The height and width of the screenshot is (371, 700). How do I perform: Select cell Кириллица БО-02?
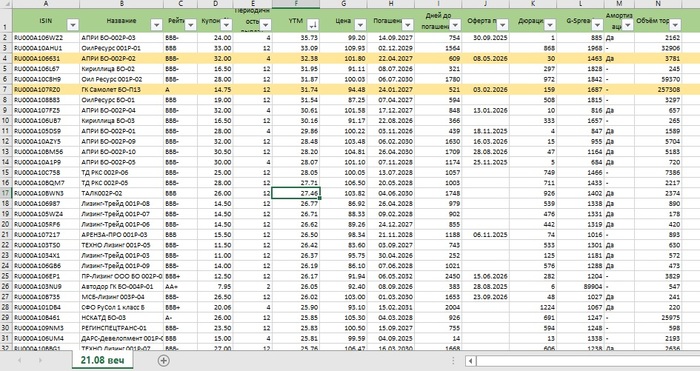click(121, 69)
